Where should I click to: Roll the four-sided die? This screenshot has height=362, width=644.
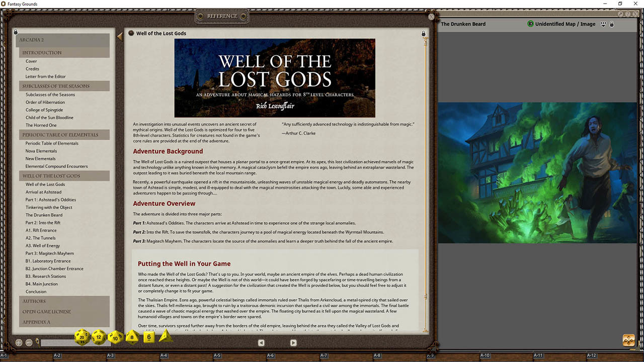click(164, 337)
